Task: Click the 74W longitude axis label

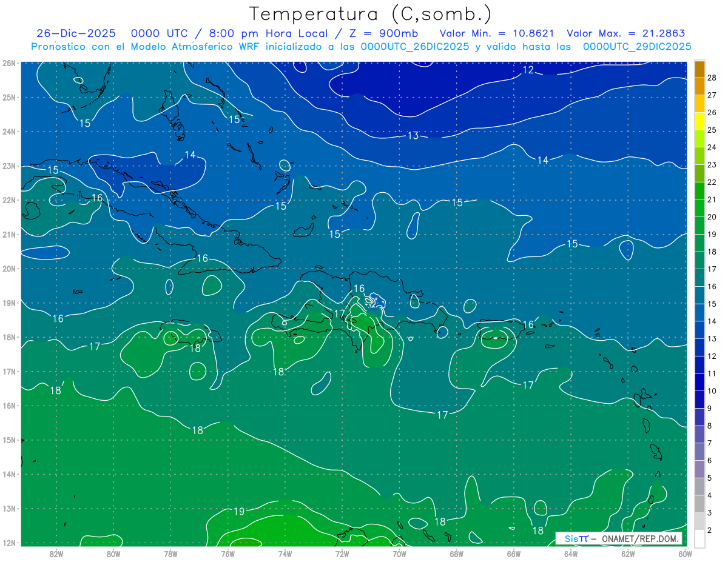Action: click(x=285, y=553)
